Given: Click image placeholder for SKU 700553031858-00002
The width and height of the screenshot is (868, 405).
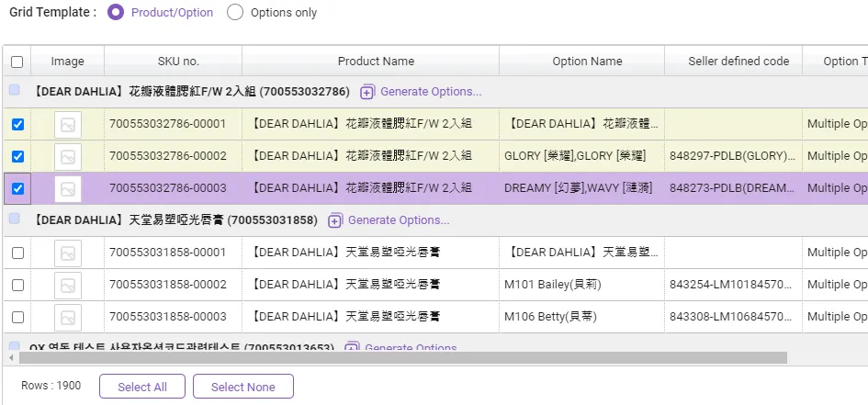Looking at the screenshot, I should (67, 286).
